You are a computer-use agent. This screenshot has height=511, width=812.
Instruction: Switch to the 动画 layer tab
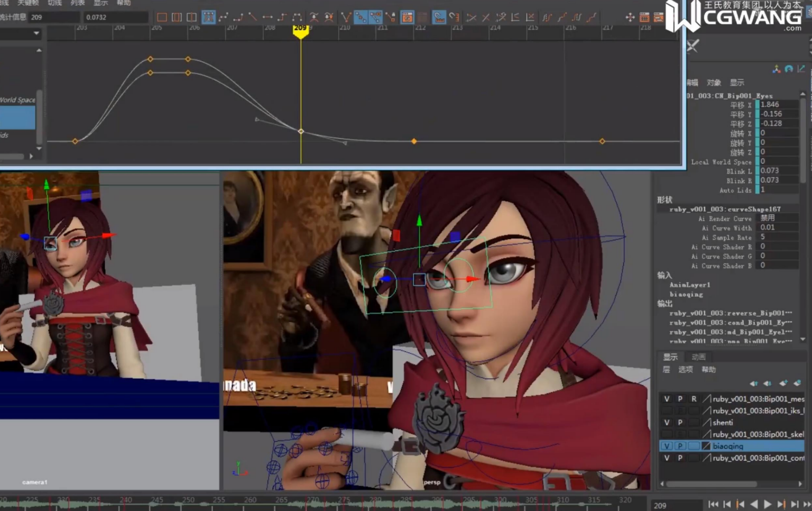[x=698, y=357]
